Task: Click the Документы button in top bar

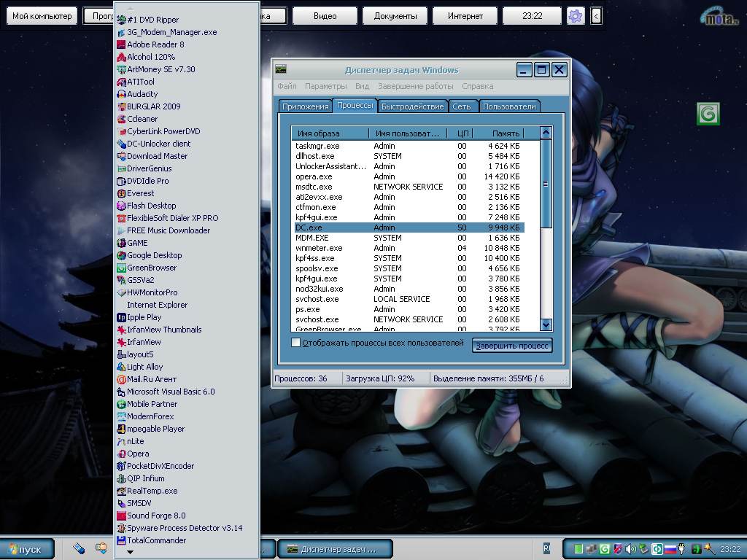Action: pos(395,16)
